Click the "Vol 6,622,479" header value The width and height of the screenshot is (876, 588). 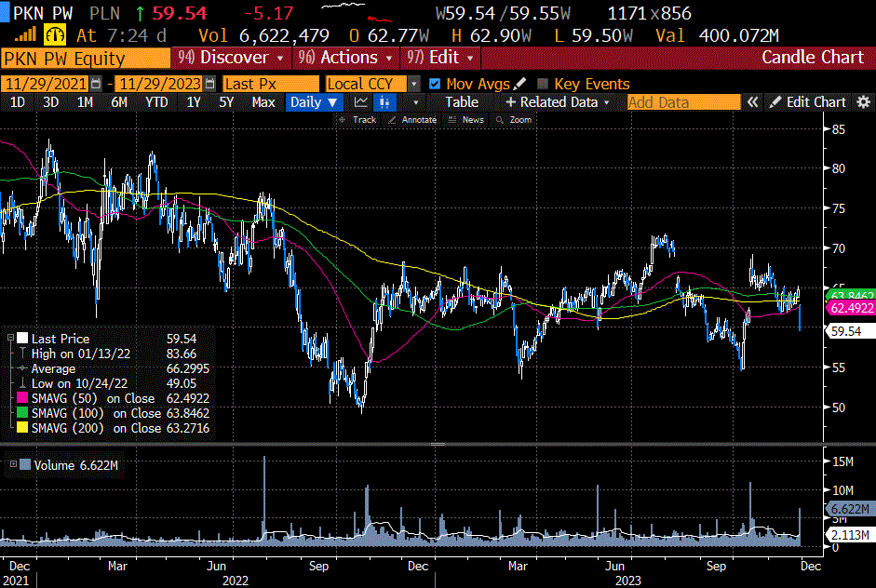coord(264,35)
